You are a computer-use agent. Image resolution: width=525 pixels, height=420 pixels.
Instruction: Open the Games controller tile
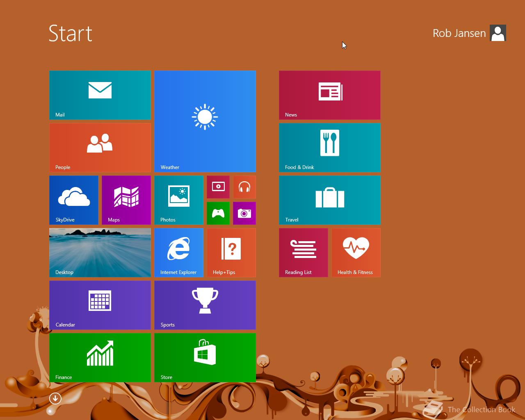pos(218,213)
